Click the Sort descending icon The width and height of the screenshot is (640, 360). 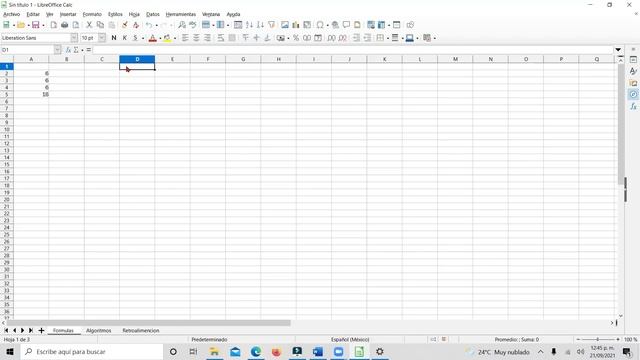tap(260, 25)
